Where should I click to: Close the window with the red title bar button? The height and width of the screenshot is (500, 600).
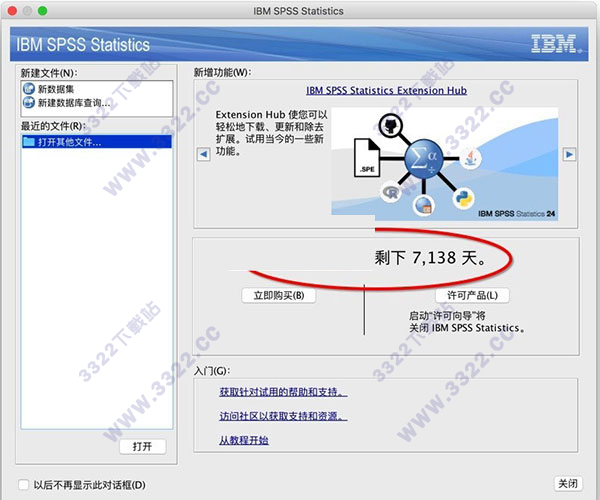click(12, 11)
